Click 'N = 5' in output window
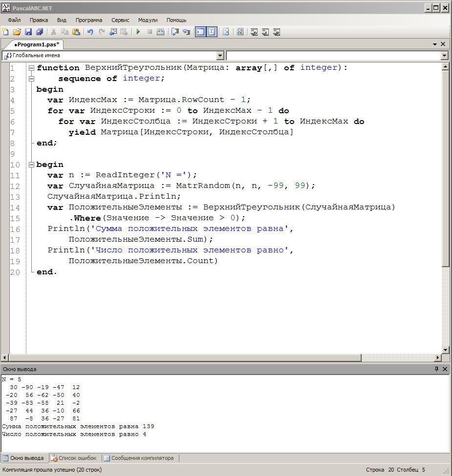The width and height of the screenshot is (452, 476). [12, 379]
